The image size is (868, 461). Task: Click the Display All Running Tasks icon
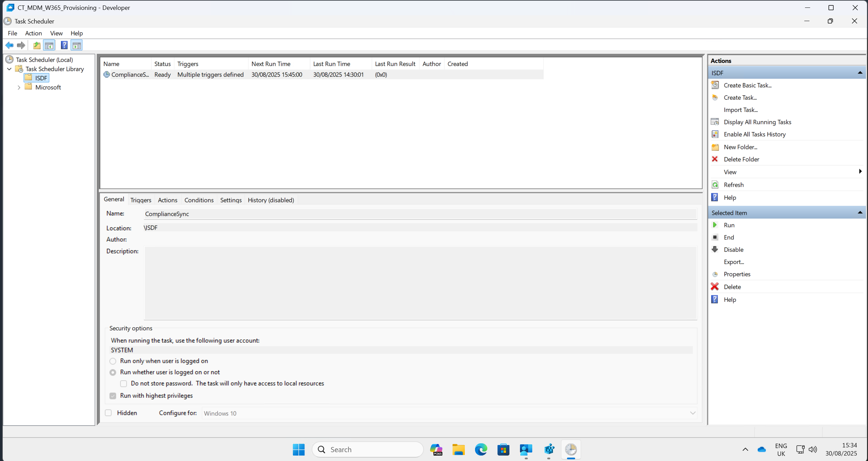point(715,122)
